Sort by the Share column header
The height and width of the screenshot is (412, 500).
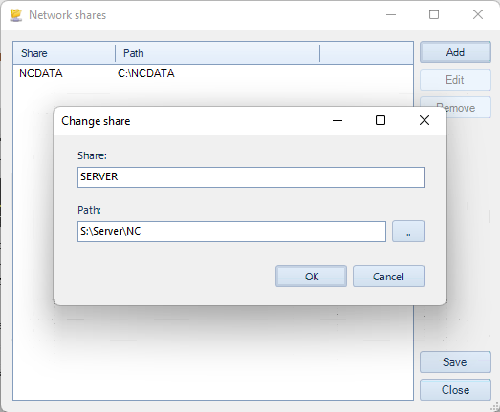pyautogui.click(x=64, y=53)
